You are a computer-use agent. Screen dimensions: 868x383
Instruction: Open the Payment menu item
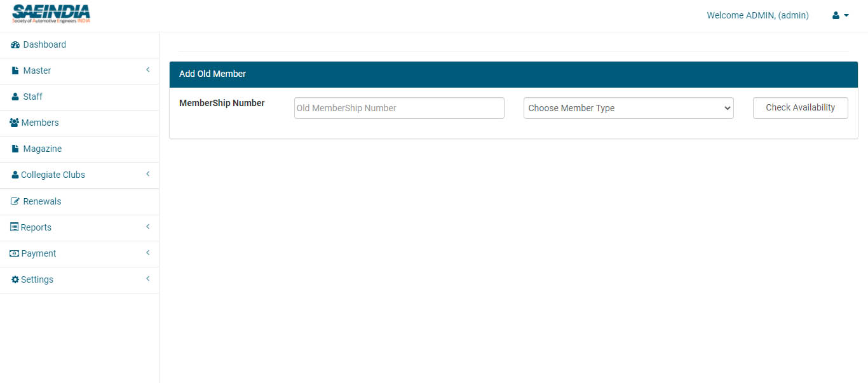[79, 253]
